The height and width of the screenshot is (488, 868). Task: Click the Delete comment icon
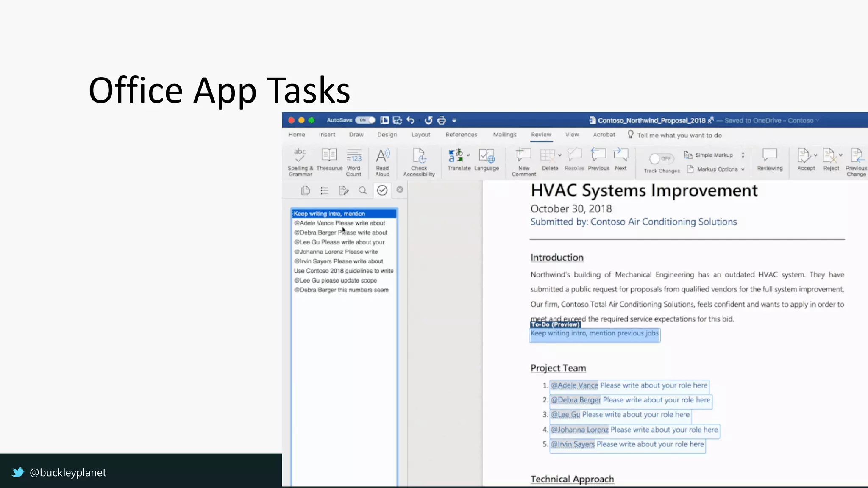[x=548, y=155]
